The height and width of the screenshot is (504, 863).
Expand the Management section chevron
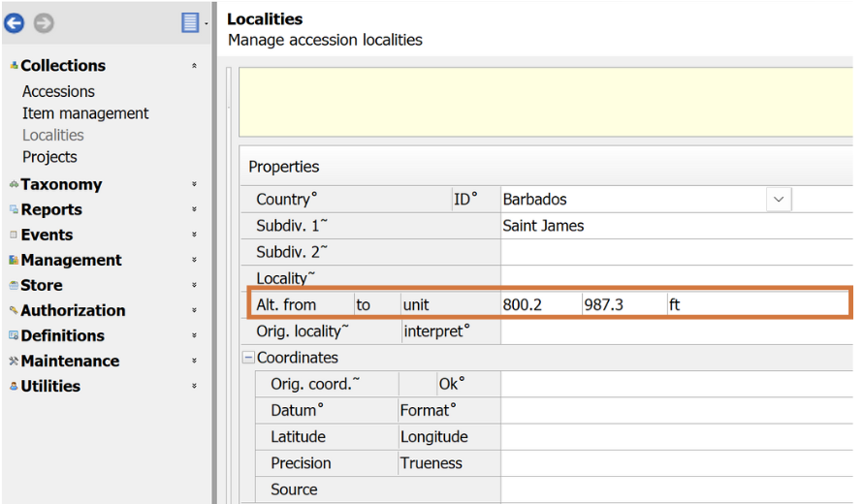coord(194,260)
